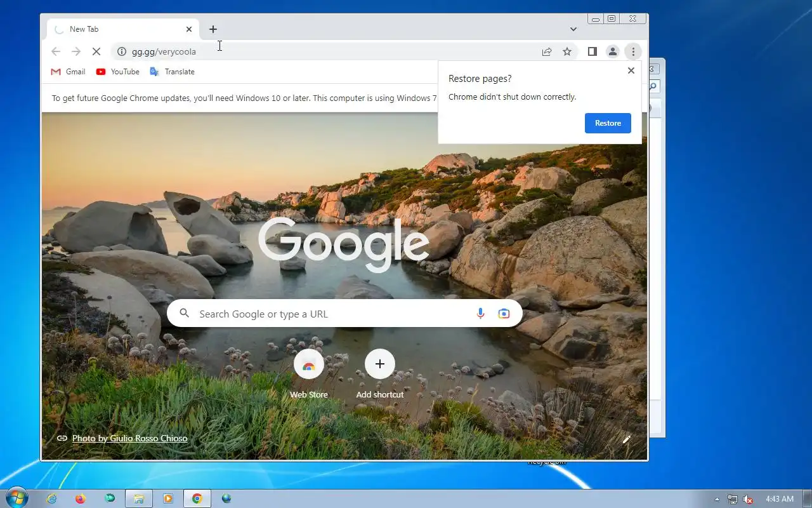
Task: Open the Chrome profile avatar
Action: [x=612, y=51]
